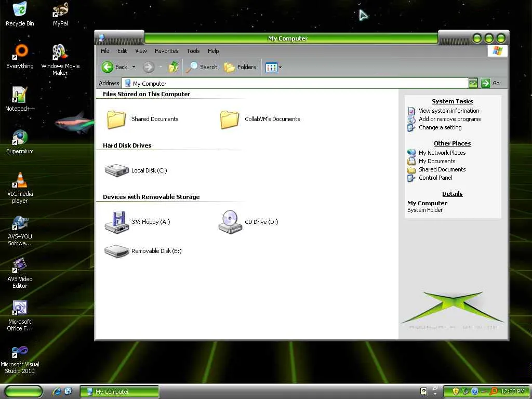
Task: Select the Shared Documents folder
Action: [x=142, y=119]
